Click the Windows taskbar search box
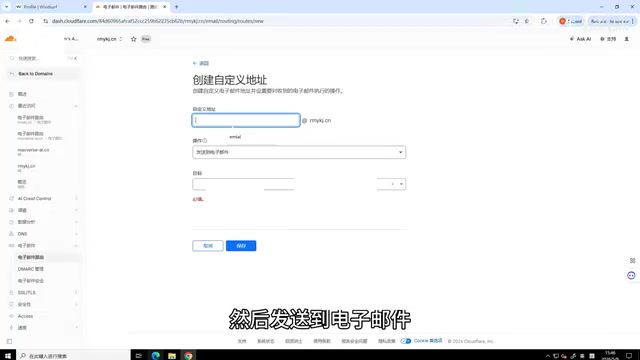The image size is (640, 360). pos(73,356)
